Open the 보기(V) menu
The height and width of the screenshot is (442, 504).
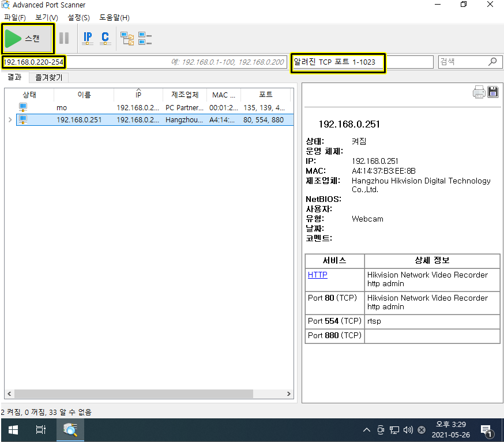coord(47,18)
